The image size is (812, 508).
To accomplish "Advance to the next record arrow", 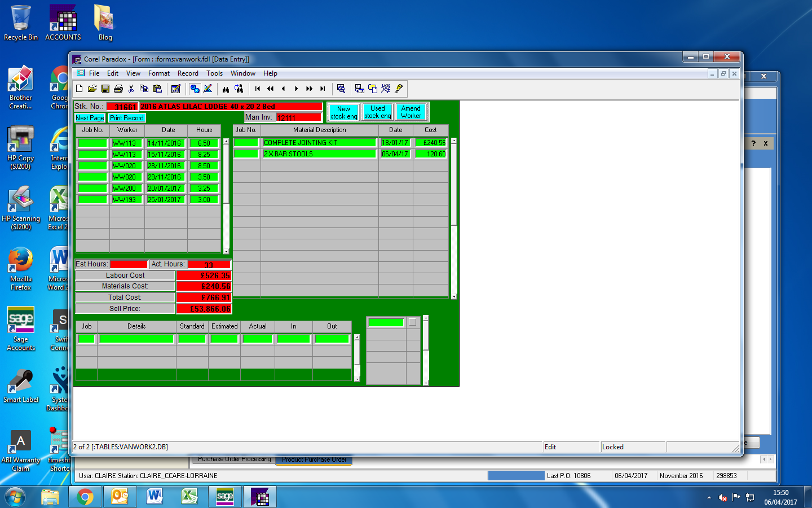I will pyautogui.click(x=297, y=89).
